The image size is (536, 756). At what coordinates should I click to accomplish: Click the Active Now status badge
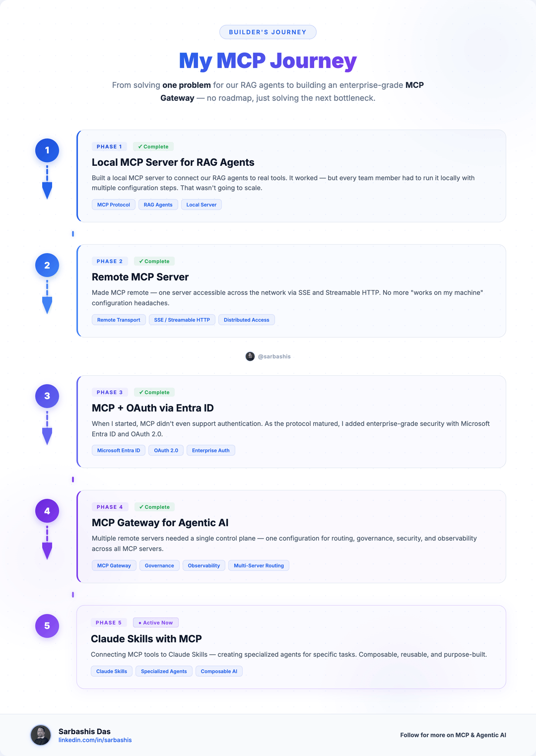click(156, 623)
